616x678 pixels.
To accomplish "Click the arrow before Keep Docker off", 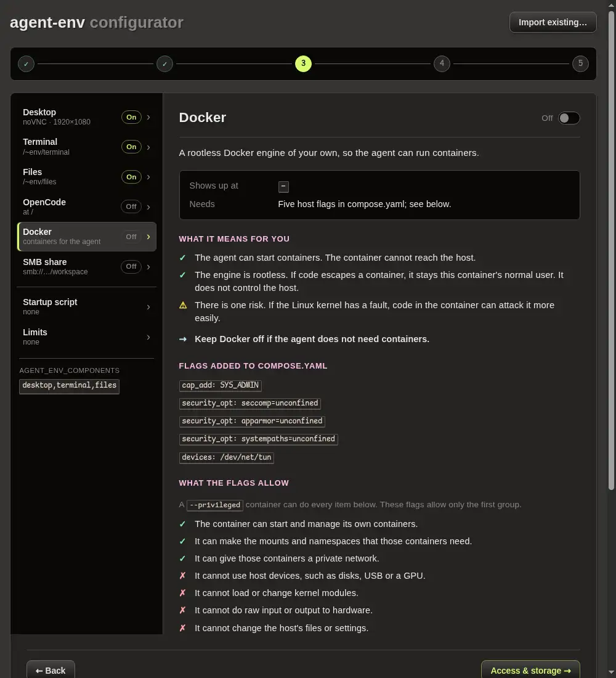I will 183,339.
